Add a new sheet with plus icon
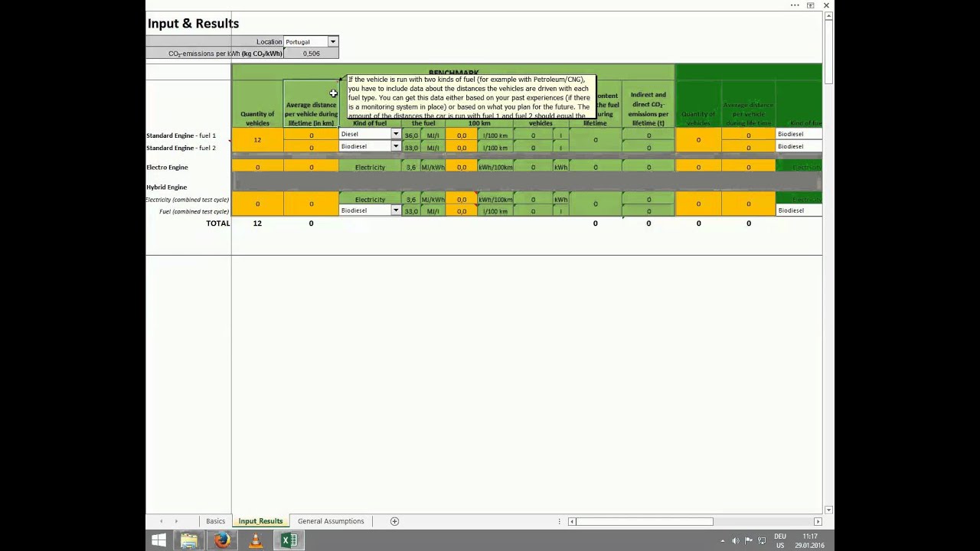The image size is (980, 551). point(395,521)
